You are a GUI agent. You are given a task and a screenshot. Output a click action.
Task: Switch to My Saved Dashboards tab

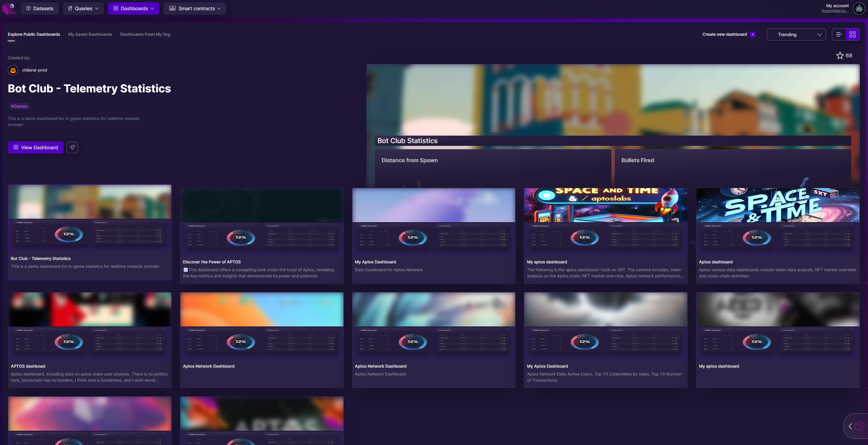pos(90,34)
